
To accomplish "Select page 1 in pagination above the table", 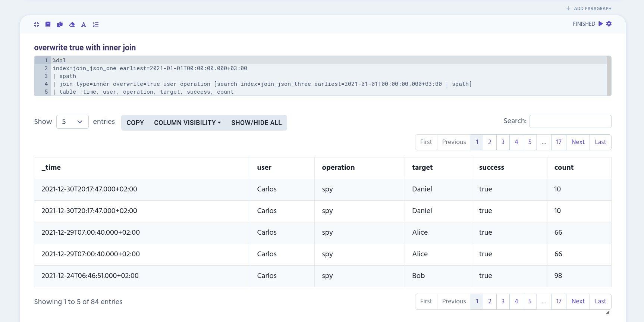I will [x=477, y=142].
